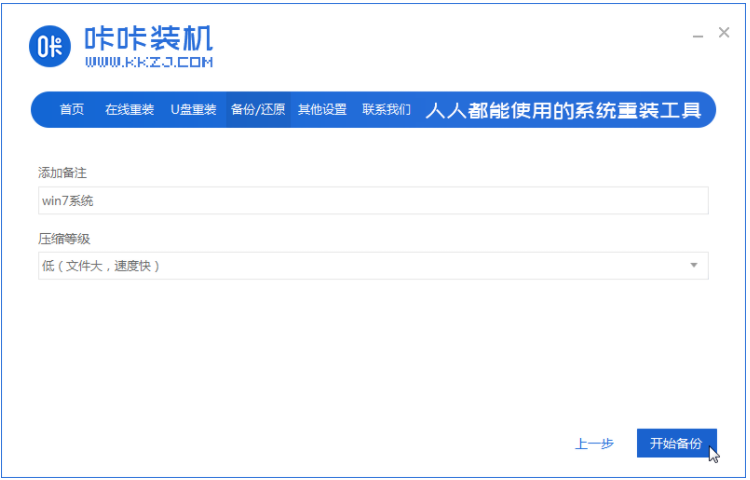Click the 添加备注 label

(x=62, y=173)
